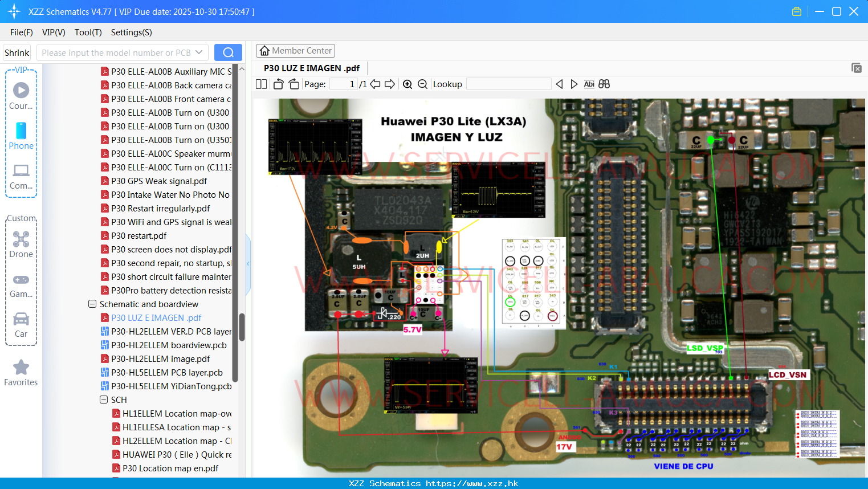This screenshot has width=868, height=489.
Task: Open P30Pro battery detection file
Action: [x=166, y=290]
